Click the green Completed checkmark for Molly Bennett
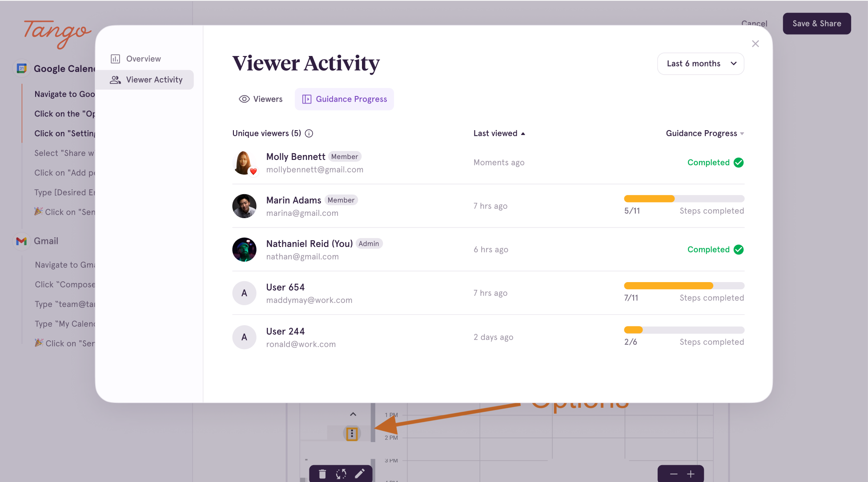Screen dimensions: 868x482 738,162
